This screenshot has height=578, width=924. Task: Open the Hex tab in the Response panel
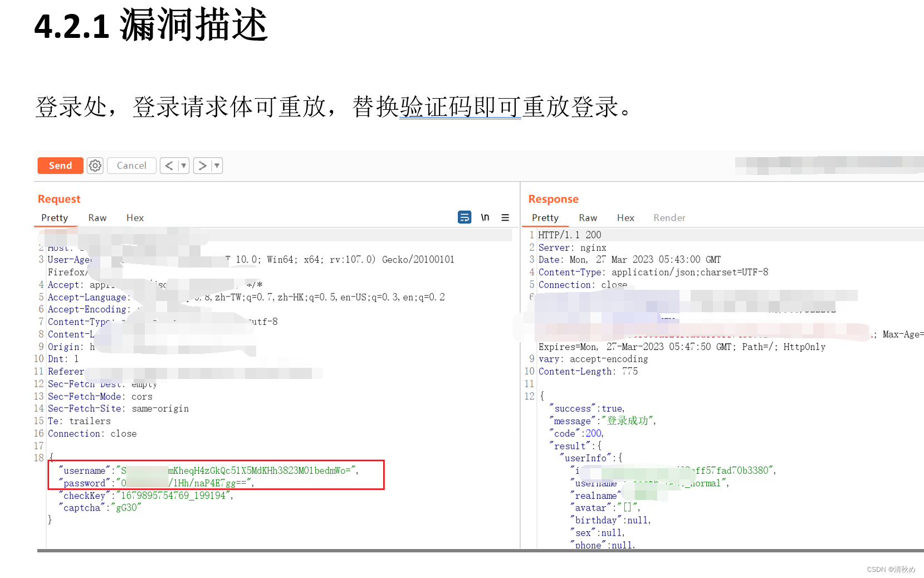click(625, 217)
